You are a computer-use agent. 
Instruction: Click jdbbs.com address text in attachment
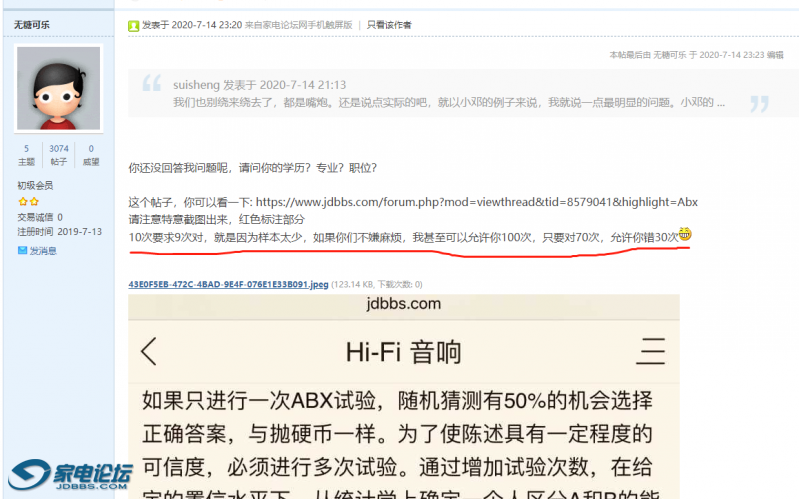(x=404, y=304)
